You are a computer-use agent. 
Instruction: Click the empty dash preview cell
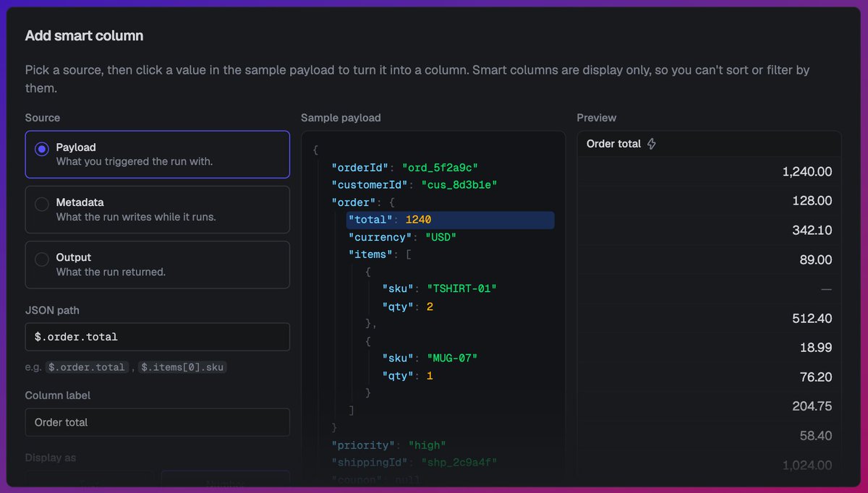pos(710,289)
